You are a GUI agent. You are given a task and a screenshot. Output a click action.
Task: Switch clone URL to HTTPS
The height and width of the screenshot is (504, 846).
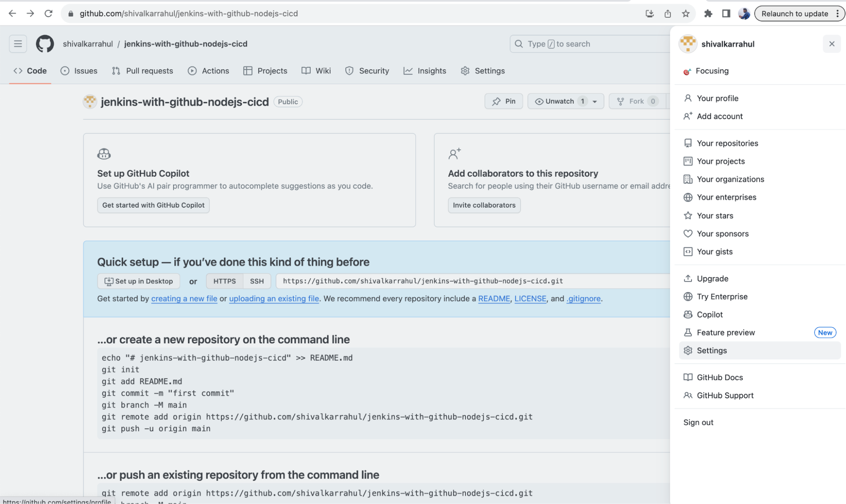pos(224,281)
